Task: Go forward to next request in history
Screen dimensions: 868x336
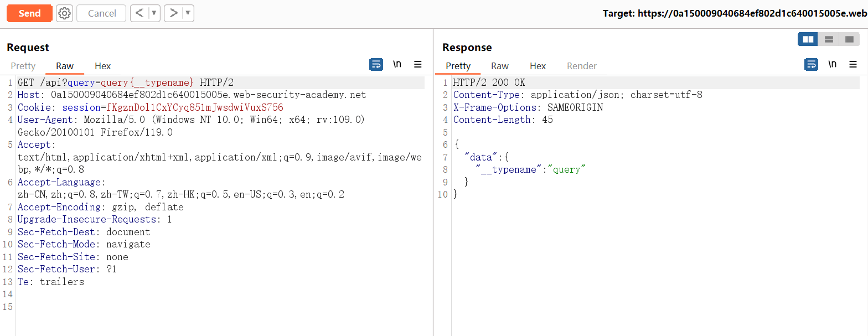Action: point(173,13)
